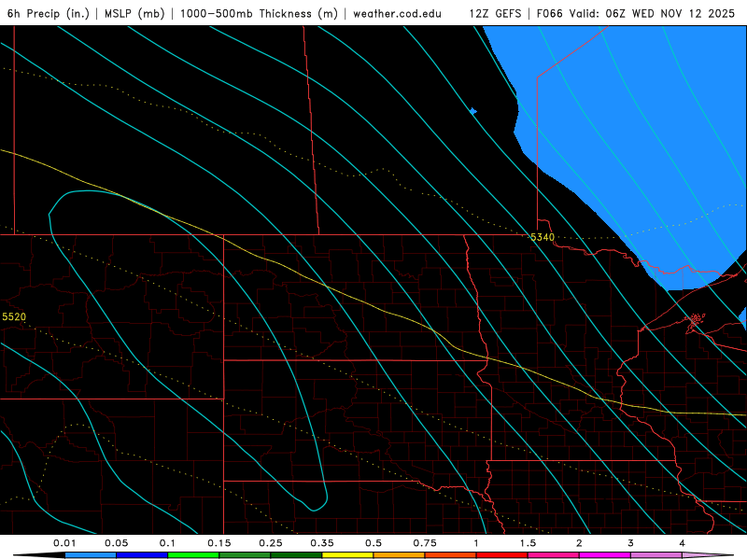The height and width of the screenshot is (560, 747).
Task: Click the 0.01 legend value
Action: [x=64, y=543]
